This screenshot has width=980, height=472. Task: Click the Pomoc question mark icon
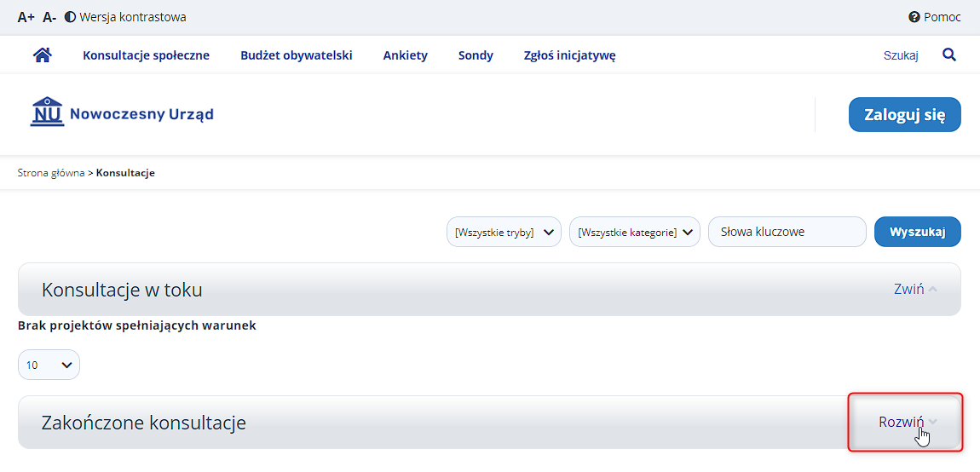[x=914, y=18]
